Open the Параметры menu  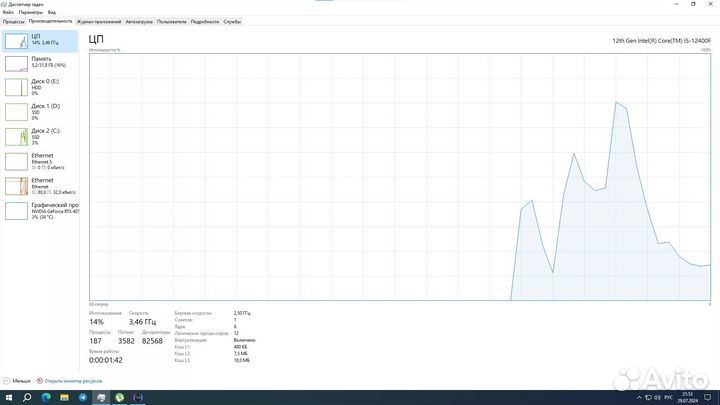pos(30,12)
